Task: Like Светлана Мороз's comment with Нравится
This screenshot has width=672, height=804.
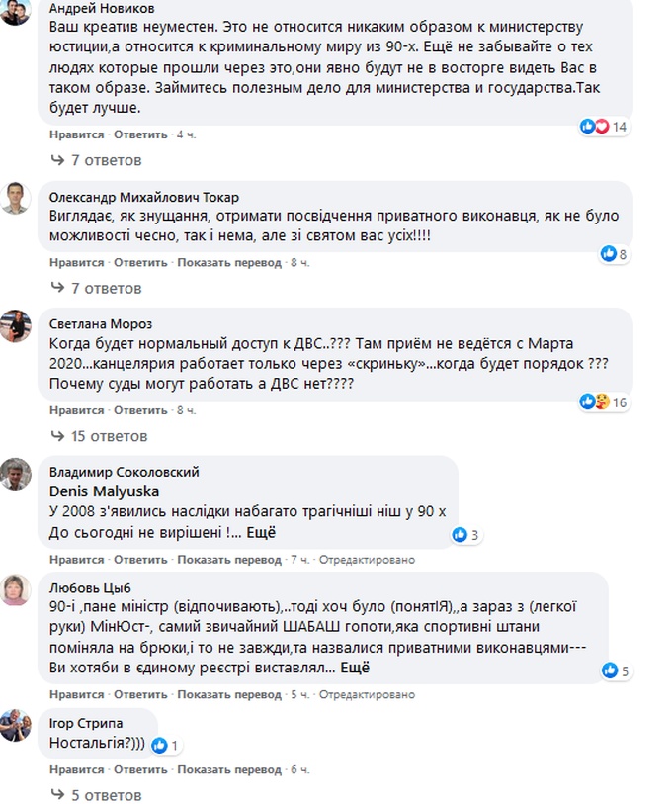Action: [76, 410]
